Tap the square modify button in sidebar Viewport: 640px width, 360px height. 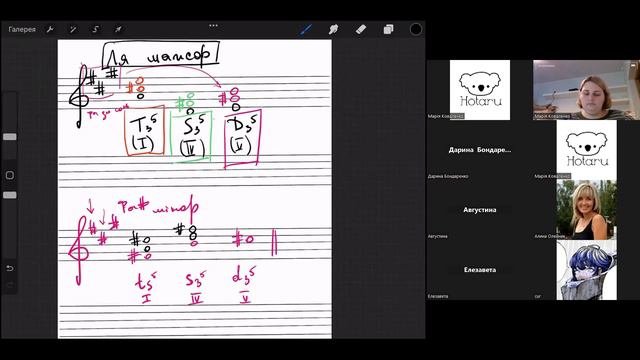(x=10, y=176)
